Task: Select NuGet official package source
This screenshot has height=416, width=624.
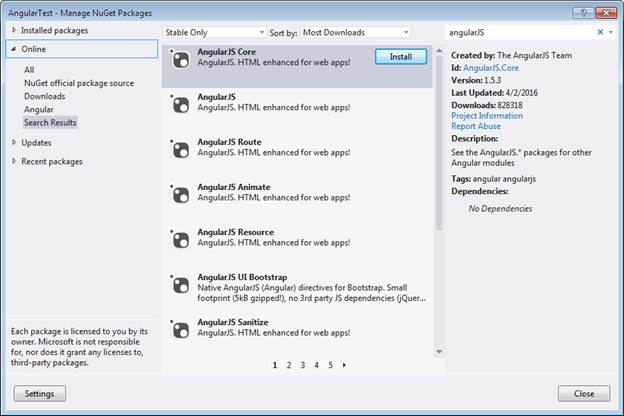Action: 79,83
